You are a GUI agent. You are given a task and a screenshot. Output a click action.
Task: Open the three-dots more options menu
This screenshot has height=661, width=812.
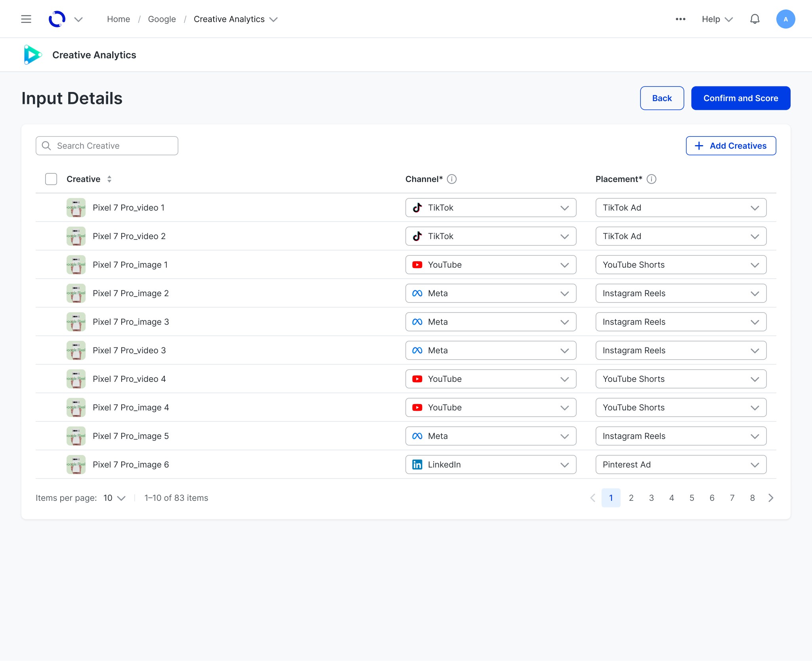tap(680, 19)
